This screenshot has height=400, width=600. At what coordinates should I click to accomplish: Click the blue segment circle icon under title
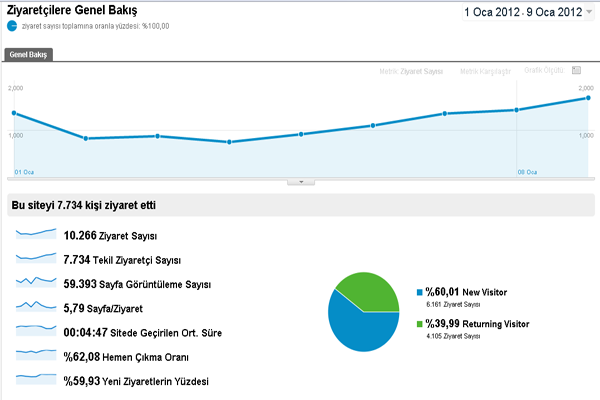tap(12, 26)
